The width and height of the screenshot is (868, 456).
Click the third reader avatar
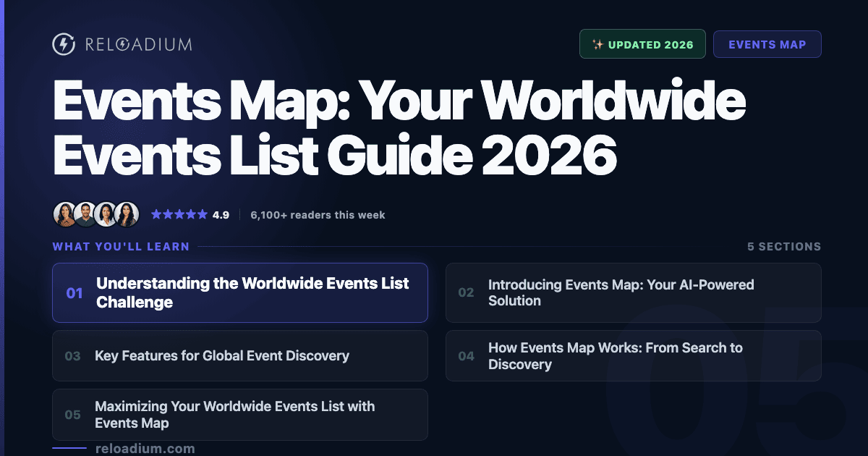[106, 214]
